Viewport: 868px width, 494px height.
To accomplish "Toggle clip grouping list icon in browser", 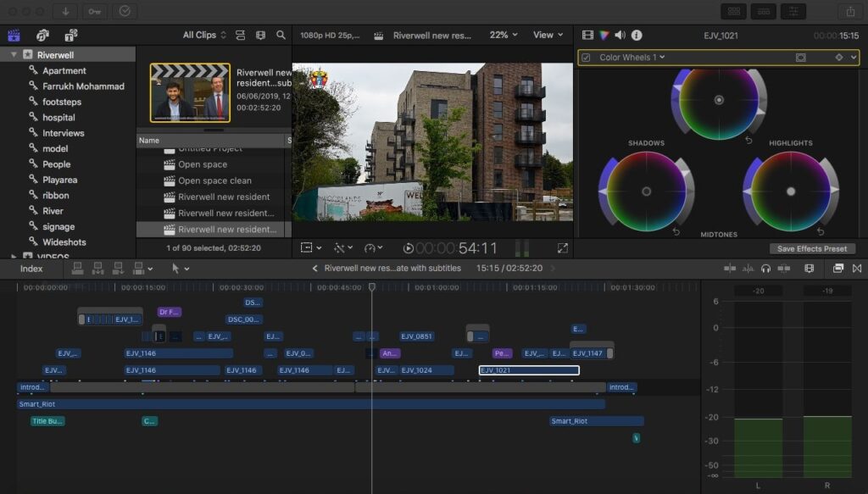I will [x=240, y=36].
